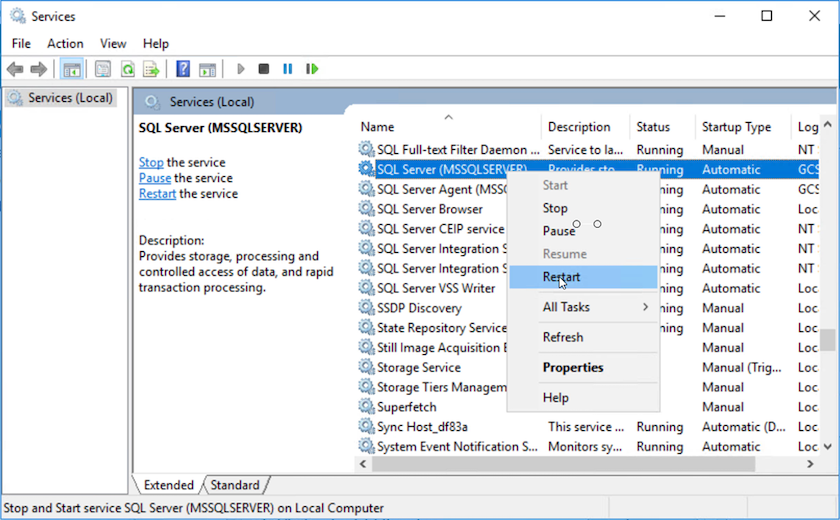840x520 pixels.
Task: Open the properties sheet toolbar icon
Action: click(102, 69)
